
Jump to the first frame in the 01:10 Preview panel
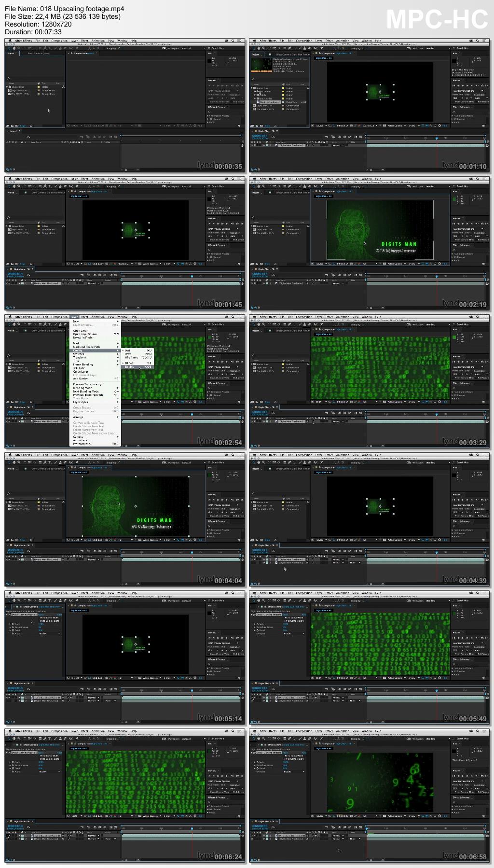point(454,86)
